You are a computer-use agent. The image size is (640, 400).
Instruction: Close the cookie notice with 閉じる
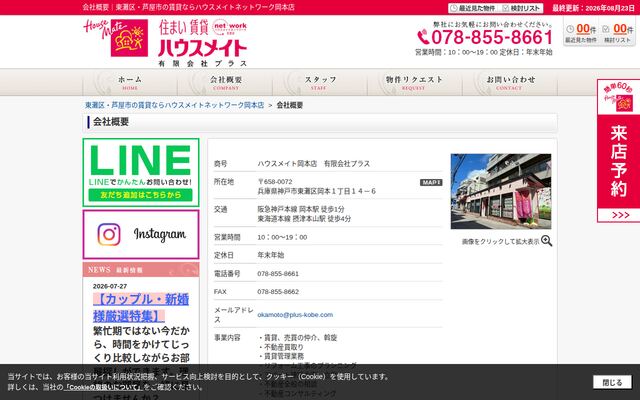612,382
